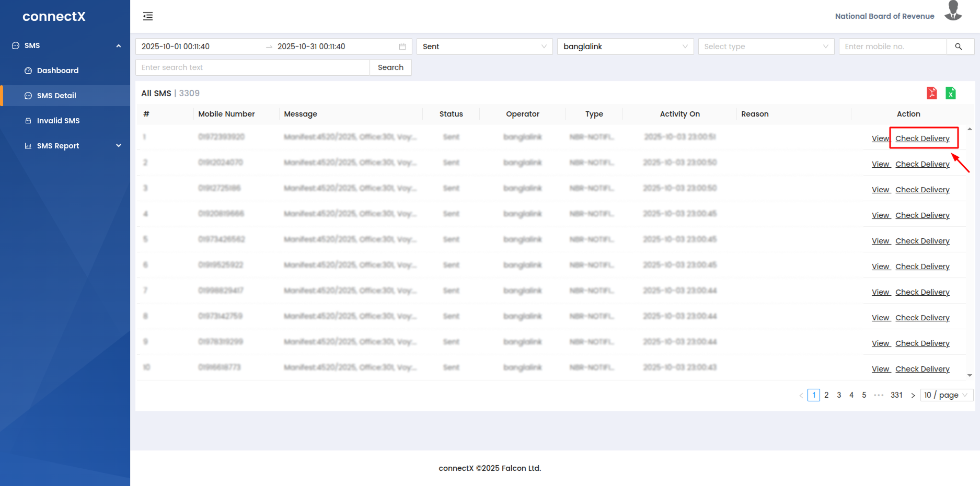Image resolution: width=980 pixels, height=486 pixels.
Task: Click Check Delivery for row 1
Action: [923, 138]
